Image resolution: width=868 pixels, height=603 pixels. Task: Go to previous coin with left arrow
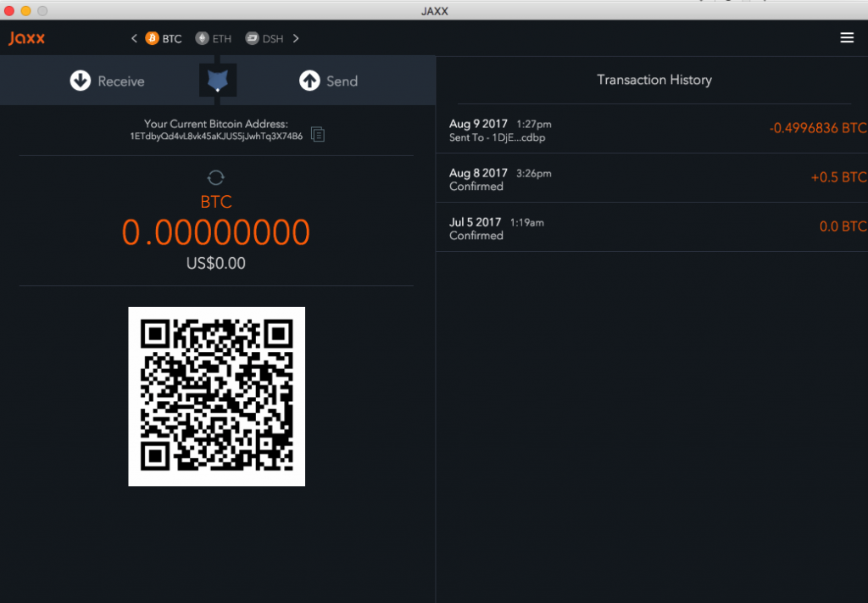(134, 38)
